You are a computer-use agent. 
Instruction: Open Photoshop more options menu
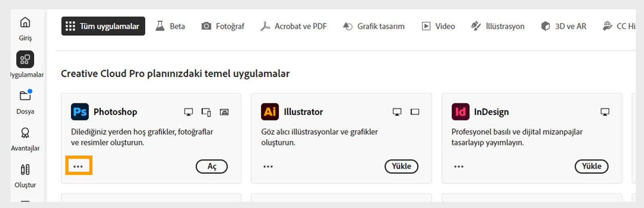[78, 166]
